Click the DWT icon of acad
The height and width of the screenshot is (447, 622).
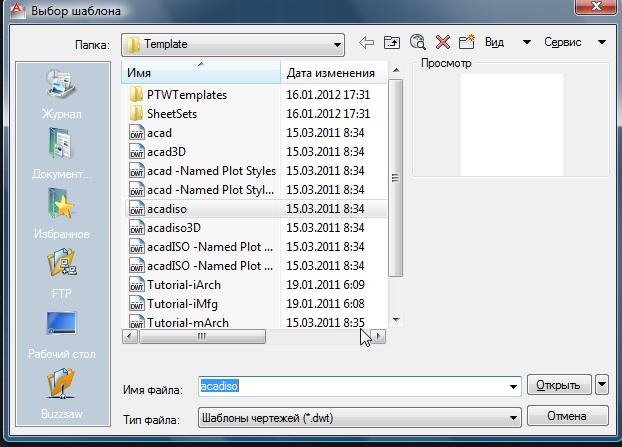coord(137,132)
